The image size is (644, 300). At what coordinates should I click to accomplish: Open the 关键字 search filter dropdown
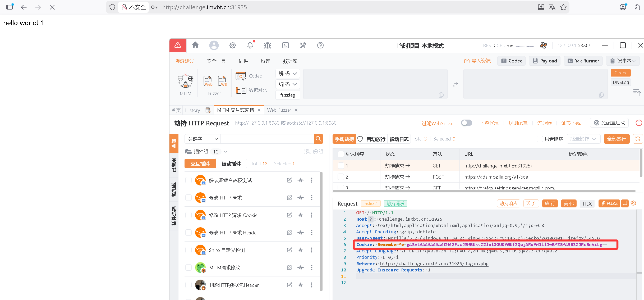[x=202, y=139]
